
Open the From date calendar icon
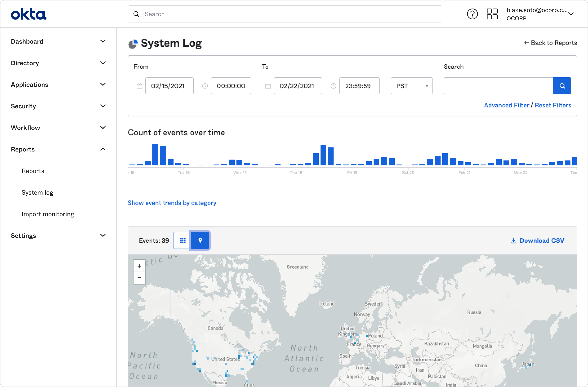coord(139,86)
